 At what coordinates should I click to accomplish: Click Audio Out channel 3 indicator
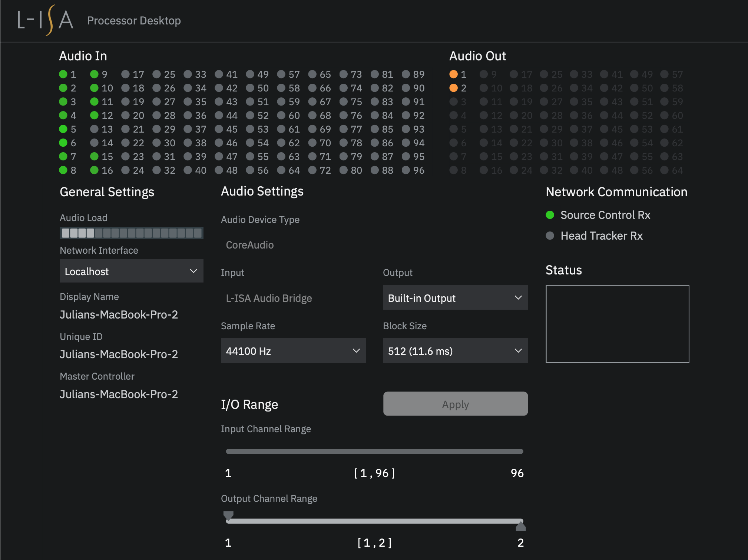coord(453,102)
